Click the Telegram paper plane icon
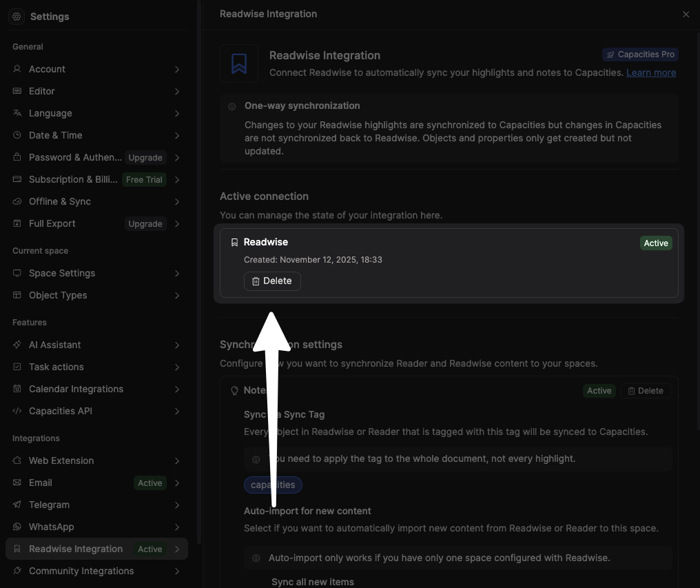The height and width of the screenshot is (588, 700). coord(17,505)
